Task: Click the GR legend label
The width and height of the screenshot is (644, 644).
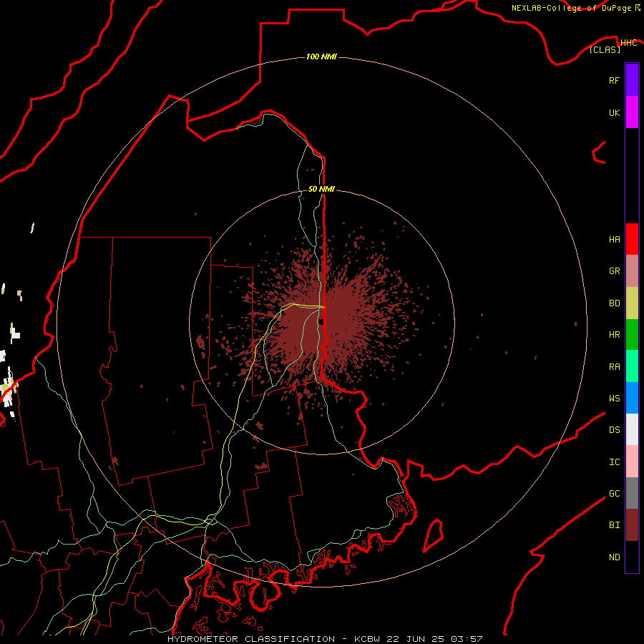Action: [x=614, y=271]
